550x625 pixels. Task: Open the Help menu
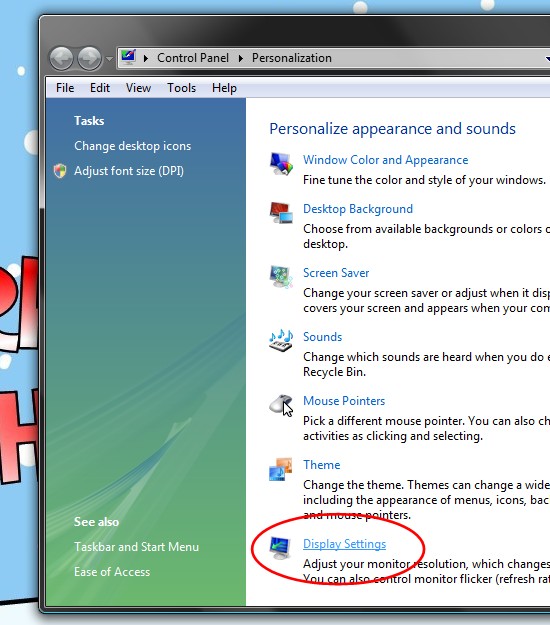(224, 88)
